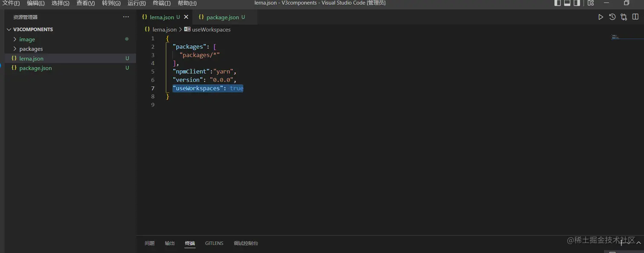This screenshot has height=253, width=644.
Task: Switch to the 终端 panel tab
Action: click(x=190, y=243)
